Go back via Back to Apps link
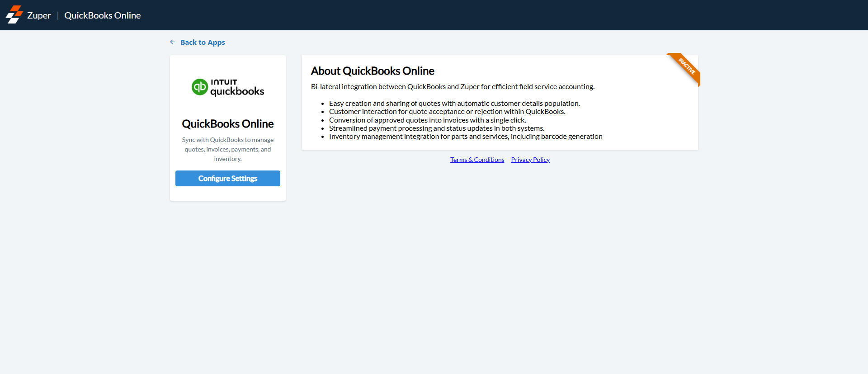 (203, 42)
